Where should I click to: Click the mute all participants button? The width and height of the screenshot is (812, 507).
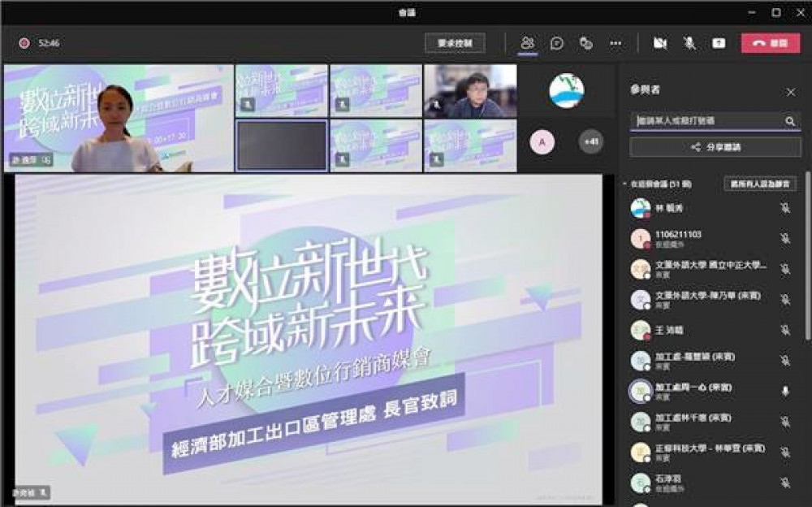click(x=760, y=184)
